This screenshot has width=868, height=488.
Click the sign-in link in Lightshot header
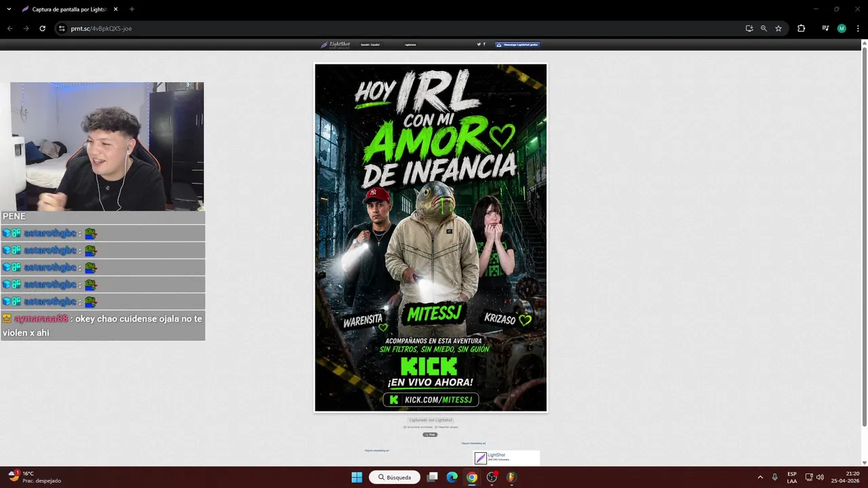[x=410, y=45]
